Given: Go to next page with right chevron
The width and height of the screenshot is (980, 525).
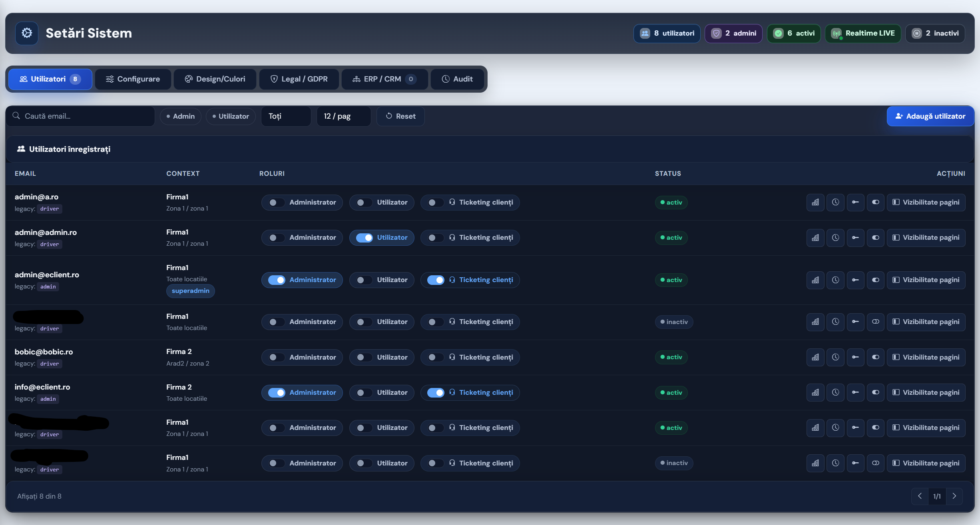Looking at the screenshot, I should [x=954, y=496].
